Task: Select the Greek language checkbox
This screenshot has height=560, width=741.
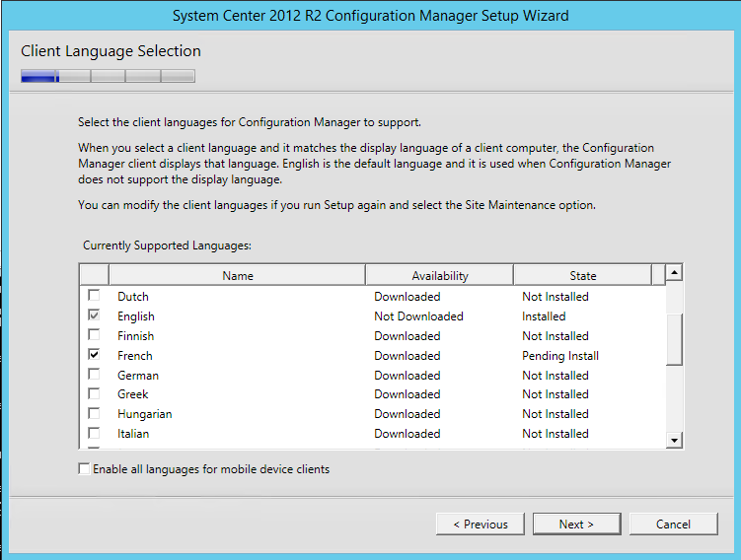Action: click(94, 393)
